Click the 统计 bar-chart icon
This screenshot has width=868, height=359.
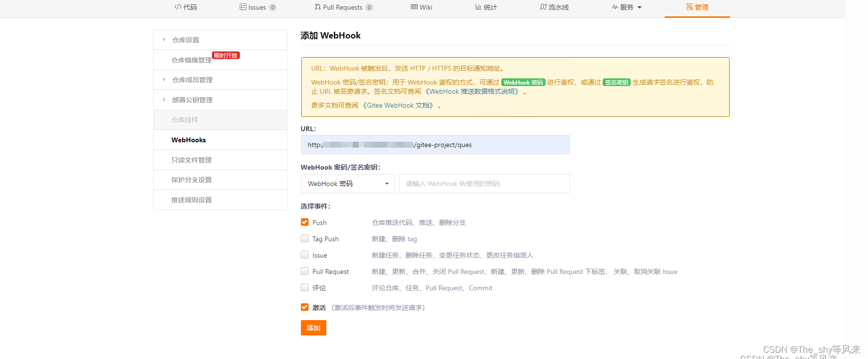[x=478, y=7]
